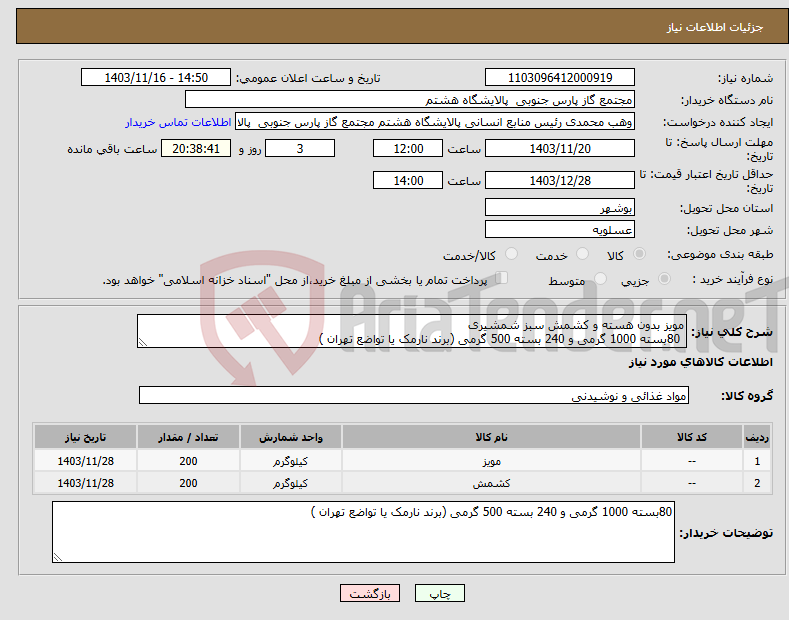
Task: Select the کالا radio button
Action: (x=639, y=254)
